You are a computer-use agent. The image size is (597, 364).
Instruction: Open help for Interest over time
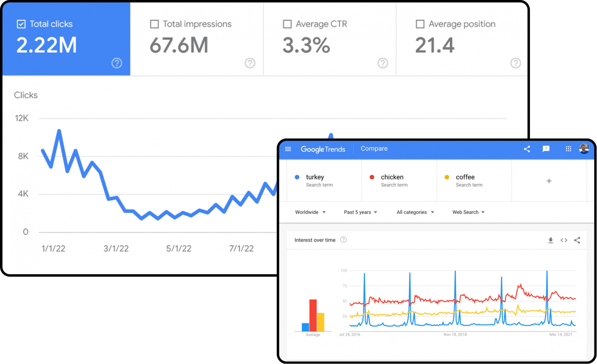(343, 240)
